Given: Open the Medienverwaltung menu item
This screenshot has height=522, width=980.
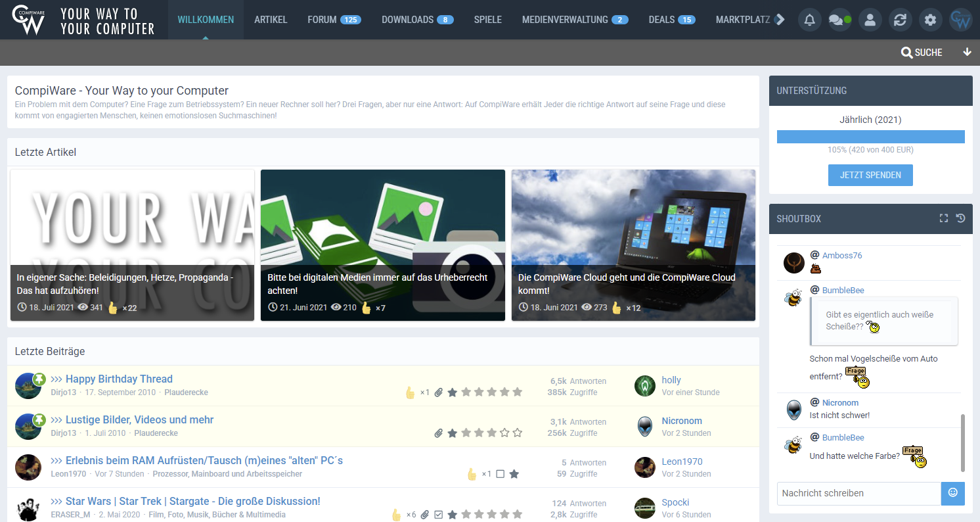Looking at the screenshot, I should 575,20.
